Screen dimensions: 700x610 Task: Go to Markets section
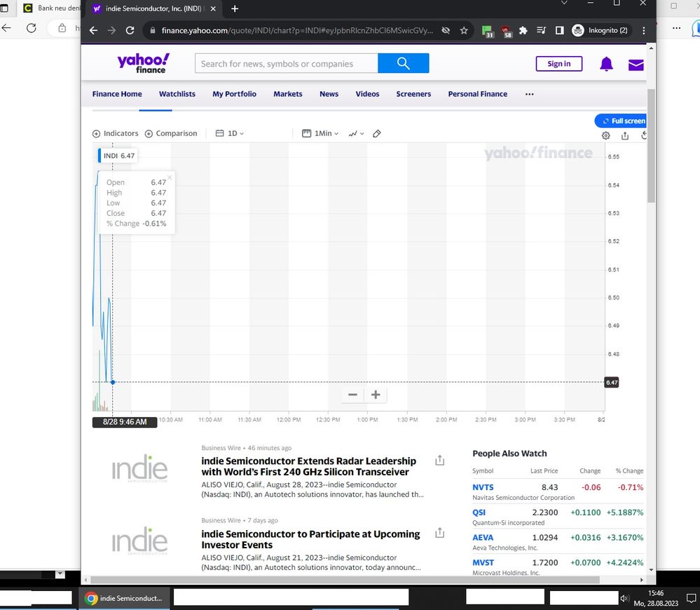pyautogui.click(x=288, y=94)
